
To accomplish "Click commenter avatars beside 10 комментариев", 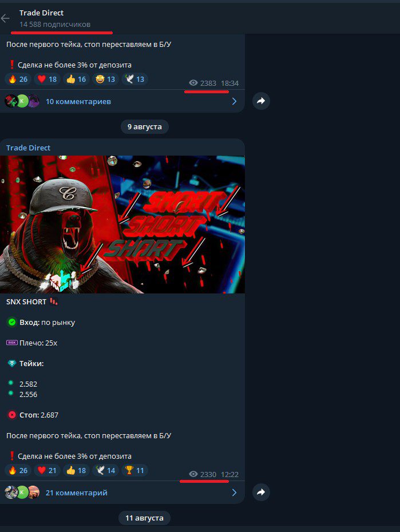I will click(x=22, y=101).
